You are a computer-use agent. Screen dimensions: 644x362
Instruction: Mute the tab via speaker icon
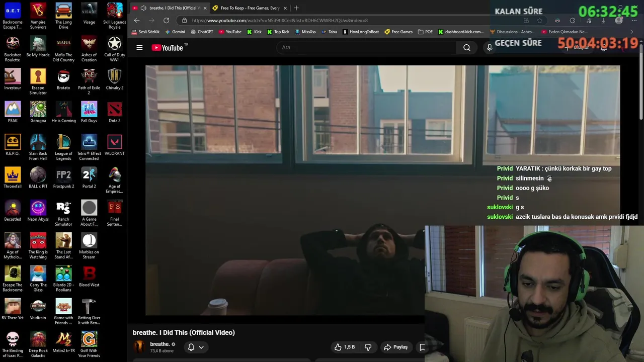tap(143, 8)
